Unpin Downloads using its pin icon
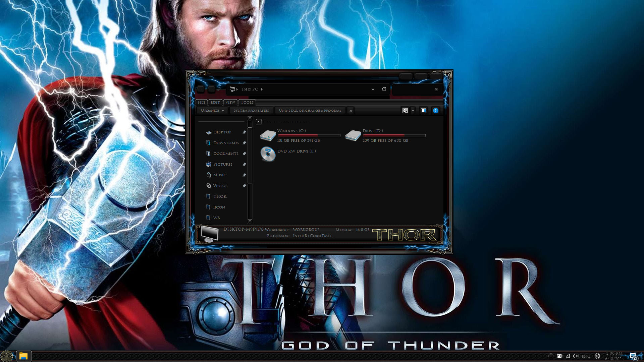Image resolution: width=644 pixels, height=362 pixels. (x=245, y=143)
